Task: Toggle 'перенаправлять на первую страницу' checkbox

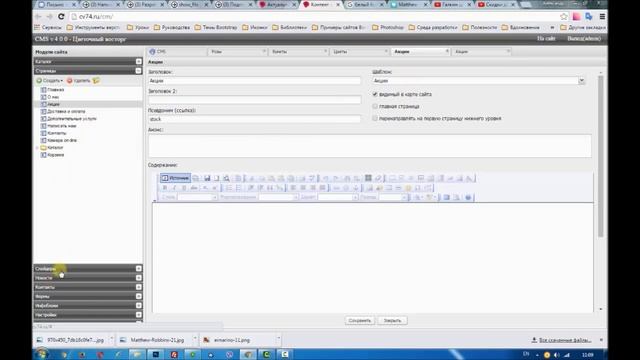Action: (x=375, y=118)
